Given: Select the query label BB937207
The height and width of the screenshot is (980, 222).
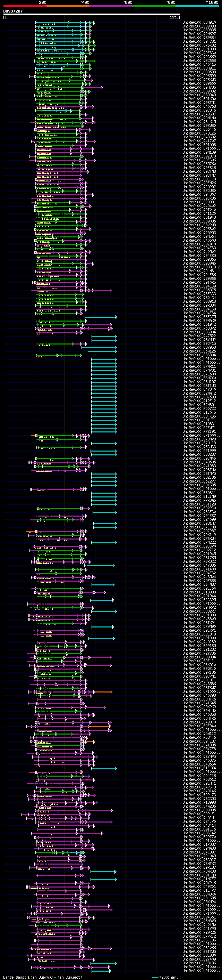Looking at the screenshot, I should 13,11.
